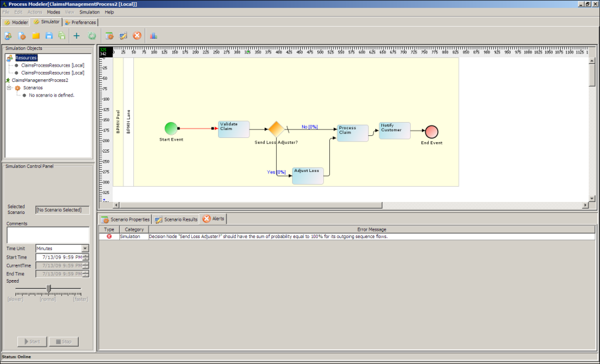Switch to the Modeler tab

(x=16, y=22)
